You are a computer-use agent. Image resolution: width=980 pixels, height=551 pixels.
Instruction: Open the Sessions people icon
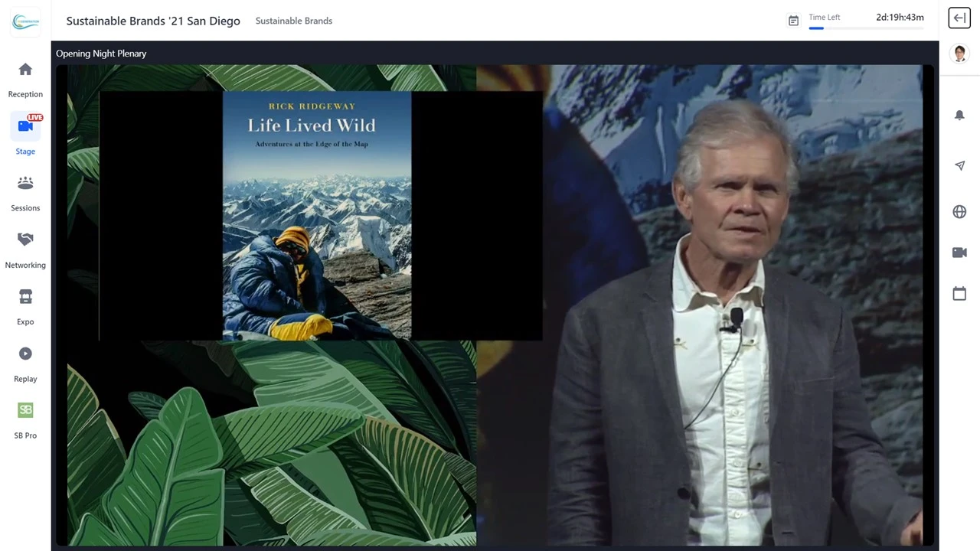(x=25, y=183)
